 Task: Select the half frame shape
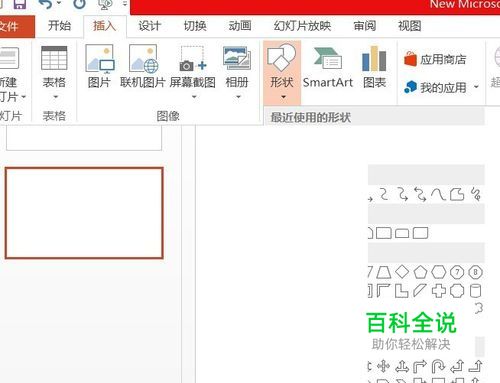pos(384,291)
